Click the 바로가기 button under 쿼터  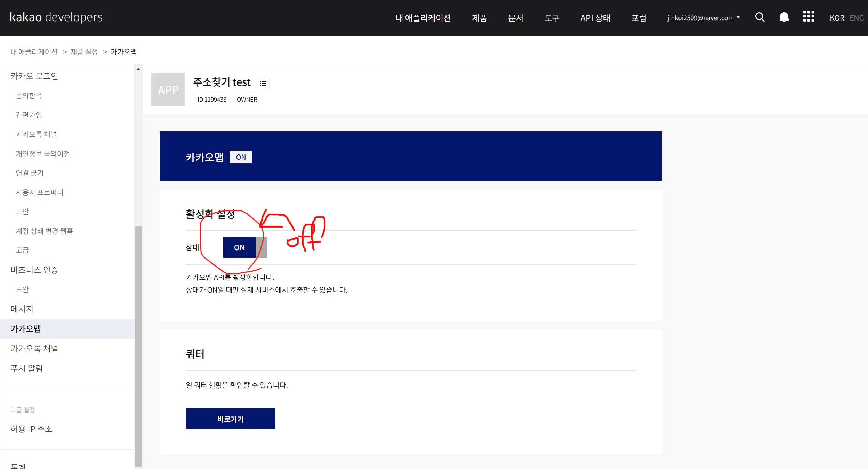pos(231,419)
